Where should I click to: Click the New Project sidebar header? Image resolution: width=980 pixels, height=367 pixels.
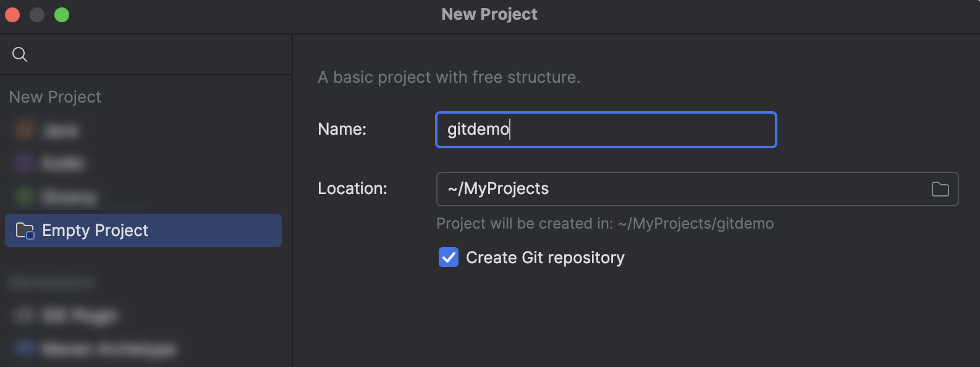pyautogui.click(x=54, y=96)
